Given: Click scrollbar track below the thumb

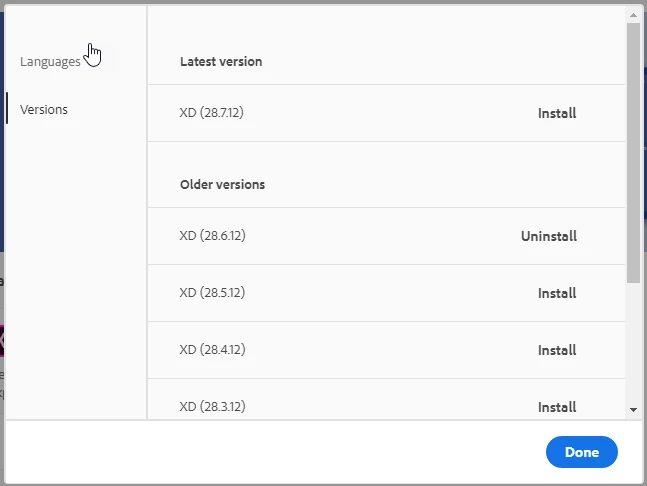Looking at the screenshot, I should [633, 340].
